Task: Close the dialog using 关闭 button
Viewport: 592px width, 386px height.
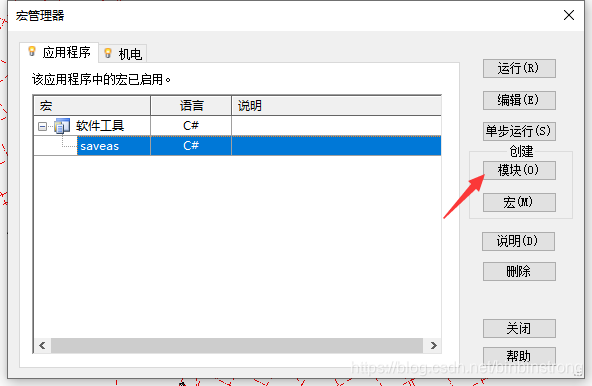Action: click(x=519, y=328)
